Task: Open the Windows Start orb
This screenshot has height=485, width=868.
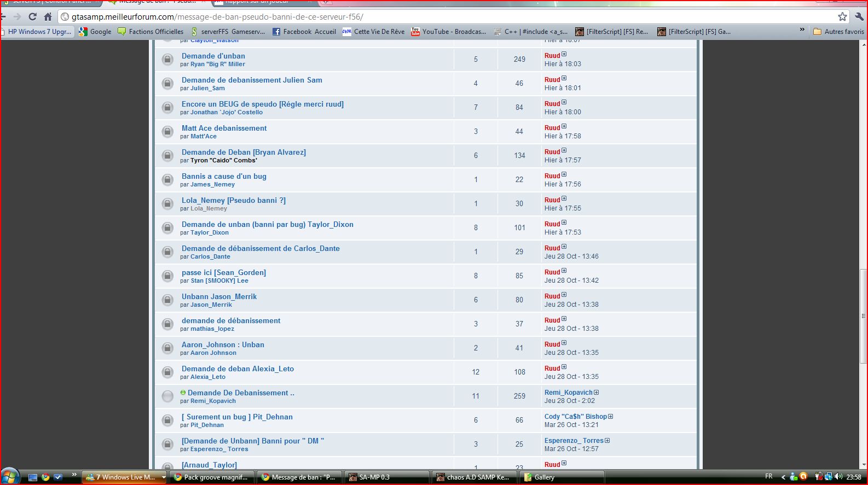Action: (10, 477)
